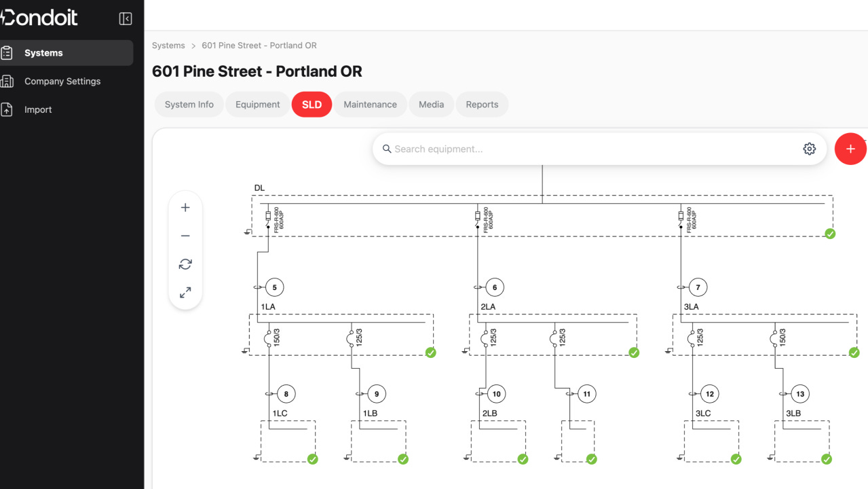The image size is (868, 489).
Task: Collapse the sidebar panel icon
Action: [x=126, y=19]
